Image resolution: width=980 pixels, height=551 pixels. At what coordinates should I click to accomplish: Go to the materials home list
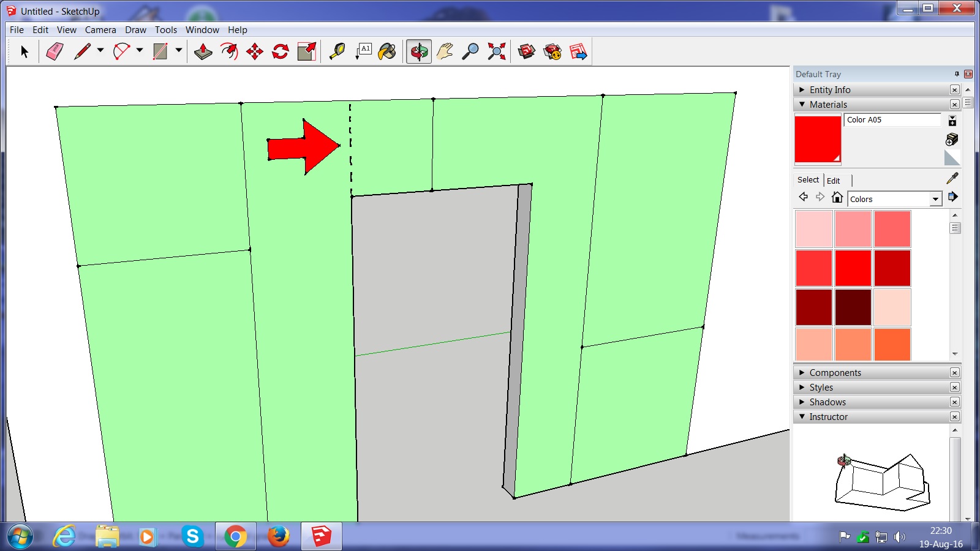837,197
